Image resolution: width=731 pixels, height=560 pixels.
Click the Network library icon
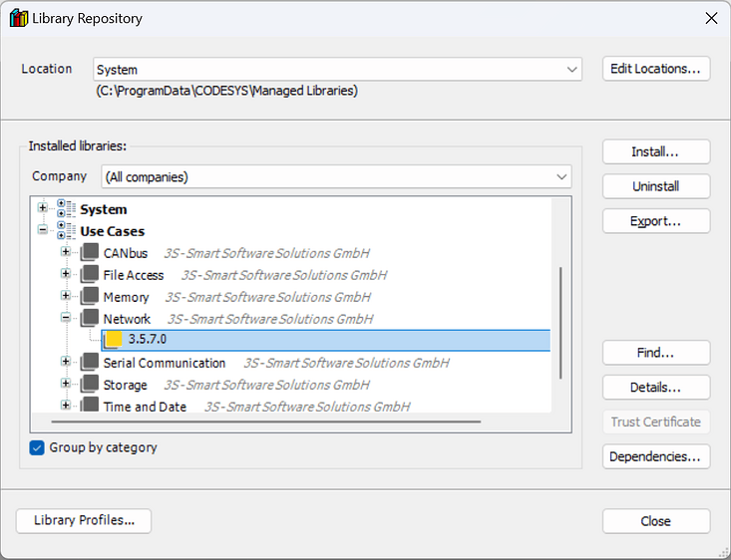tap(90, 318)
